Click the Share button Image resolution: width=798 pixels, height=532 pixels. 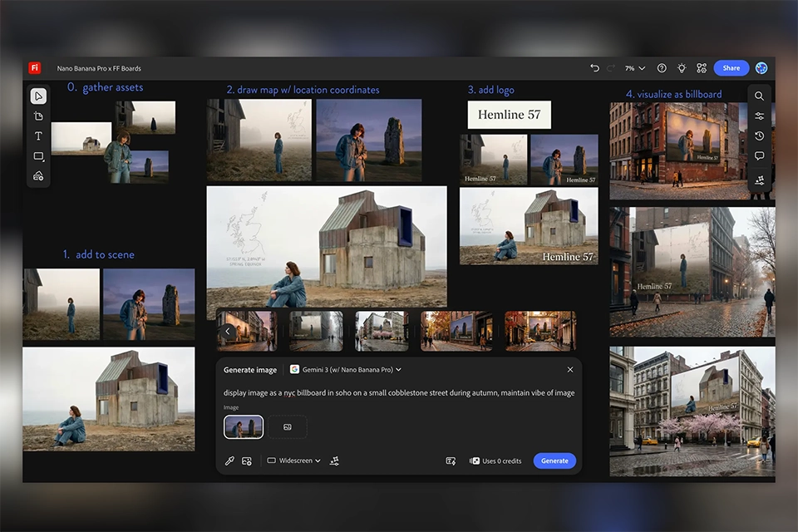coord(731,68)
